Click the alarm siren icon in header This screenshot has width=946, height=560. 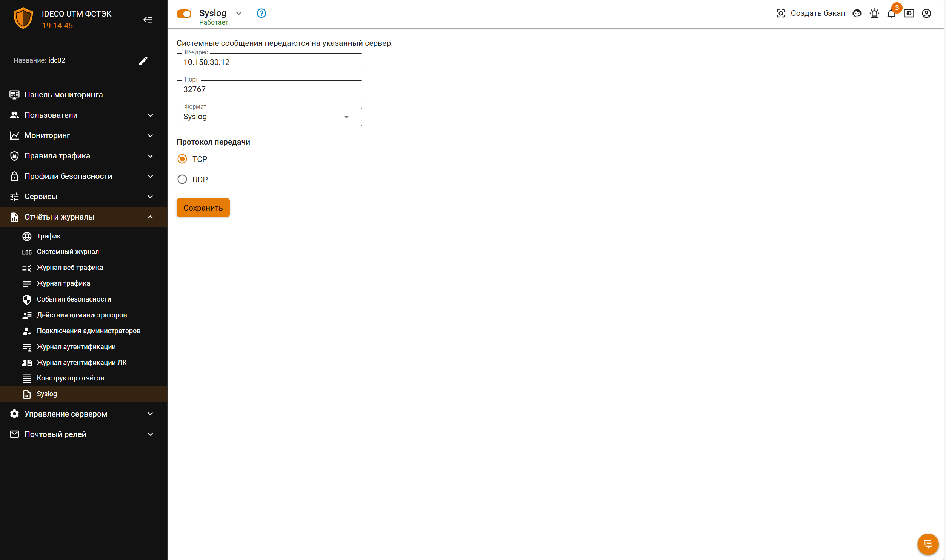pos(874,14)
